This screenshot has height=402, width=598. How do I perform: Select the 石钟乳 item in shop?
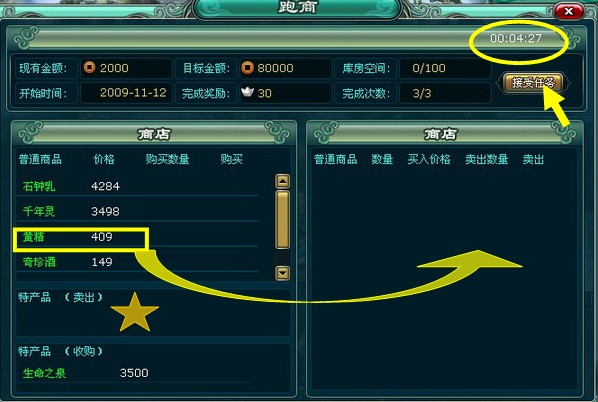click(x=137, y=186)
